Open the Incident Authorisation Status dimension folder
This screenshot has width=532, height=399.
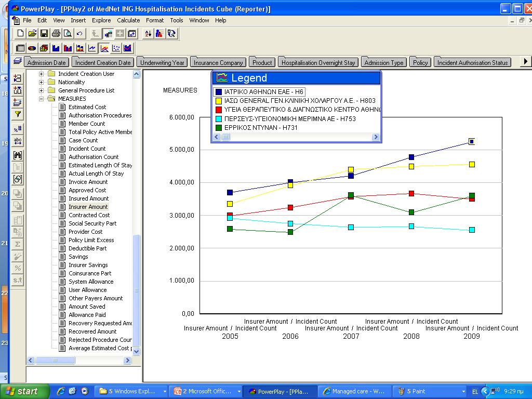pyautogui.click(x=472, y=62)
